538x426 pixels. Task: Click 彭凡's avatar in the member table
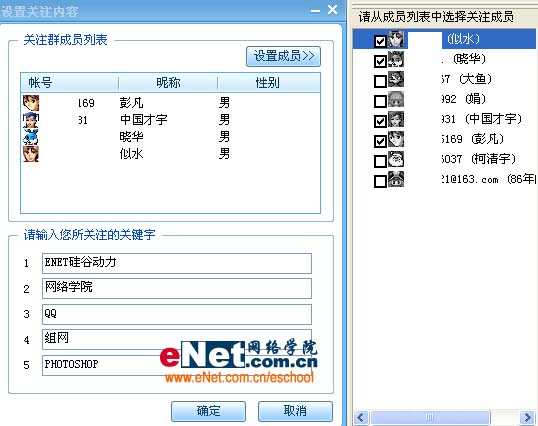tap(31, 103)
